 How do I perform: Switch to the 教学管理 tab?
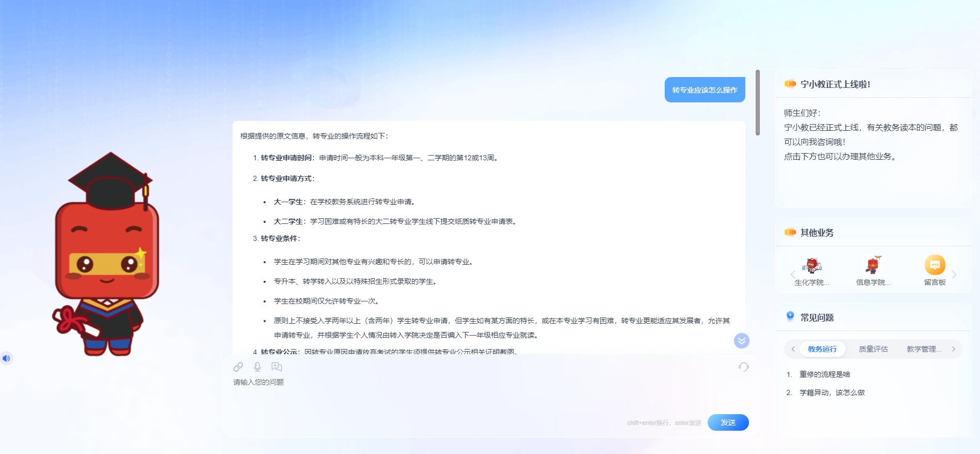924,349
